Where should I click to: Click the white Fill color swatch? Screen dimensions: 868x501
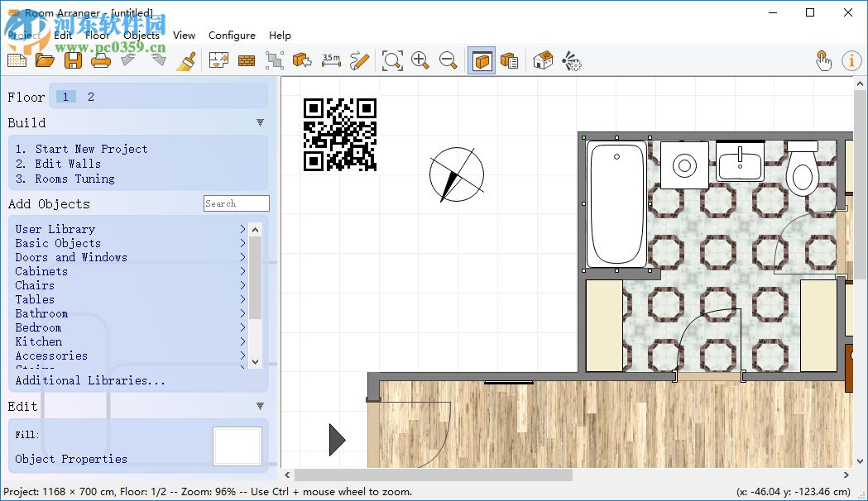click(237, 446)
